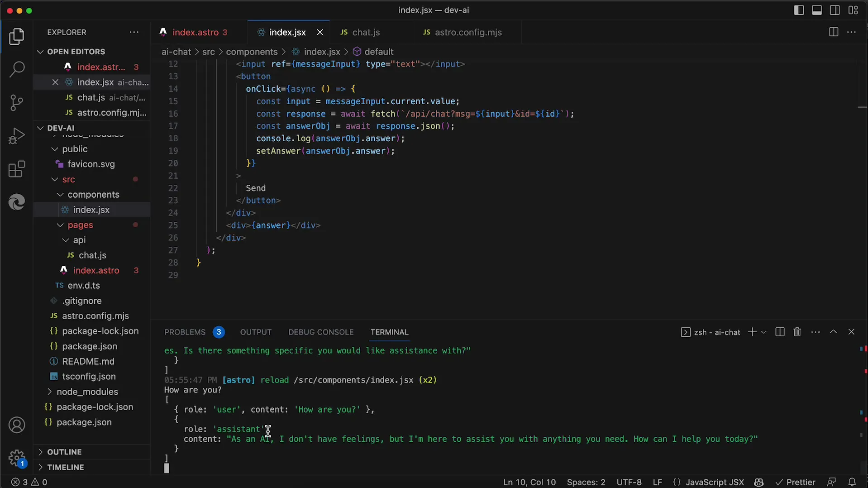Click Copilot status icon in status bar

coord(759,482)
